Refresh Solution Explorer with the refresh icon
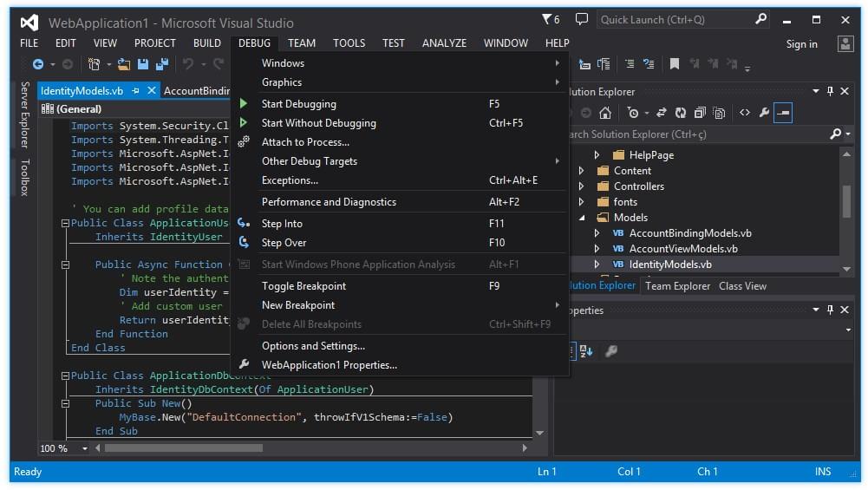 point(681,113)
